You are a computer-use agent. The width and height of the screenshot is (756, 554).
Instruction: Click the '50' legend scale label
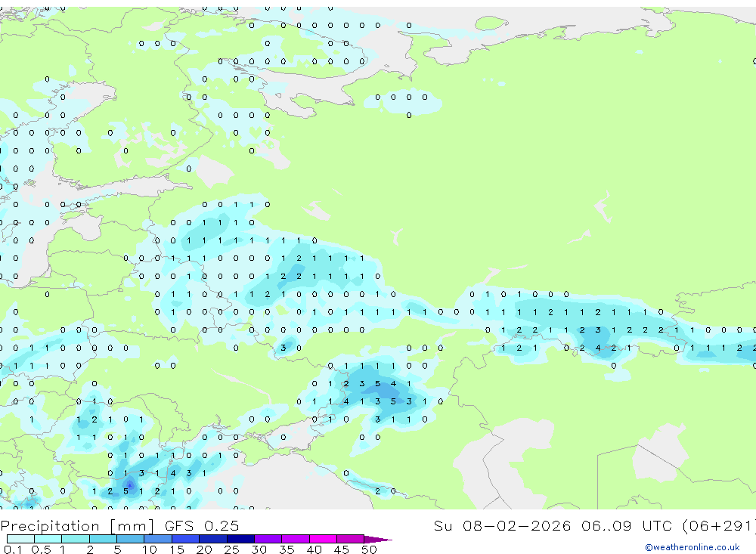click(369, 549)
